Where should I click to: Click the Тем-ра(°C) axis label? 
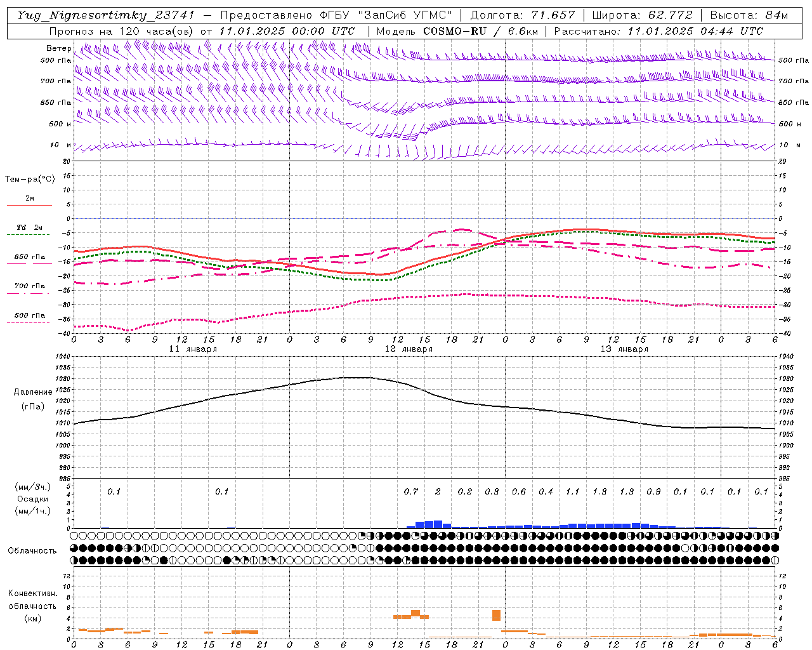click(x=30, y=180)
